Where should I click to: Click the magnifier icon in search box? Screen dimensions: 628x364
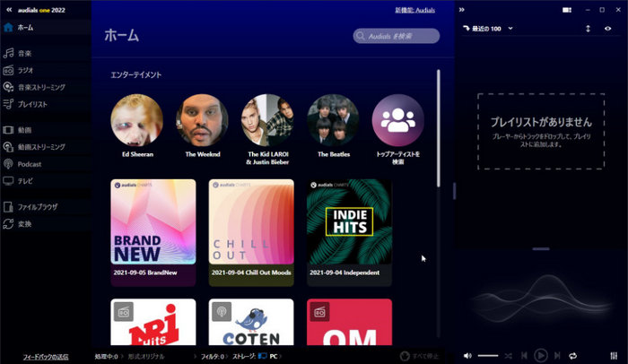click(x=361, y=36)
